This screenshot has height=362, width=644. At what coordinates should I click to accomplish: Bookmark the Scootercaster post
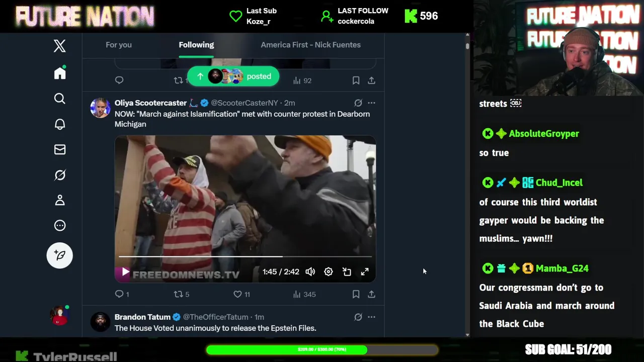point(356,294)
